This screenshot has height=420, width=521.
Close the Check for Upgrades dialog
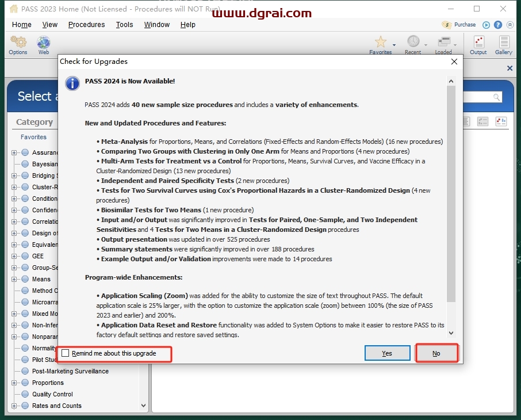point(454,62)
